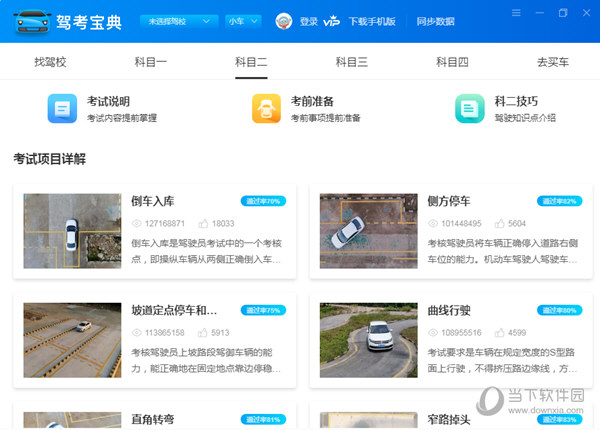Click the 通过率70% badge on 倒车入库

point(263,201)
